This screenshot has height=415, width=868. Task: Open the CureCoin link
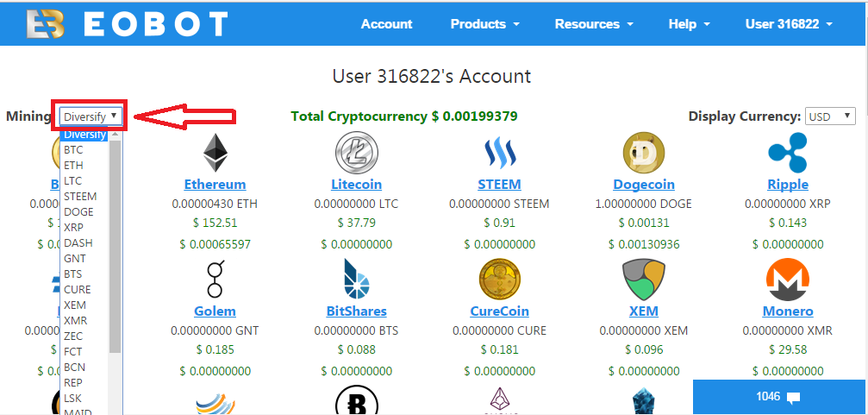(x=499, y=311)
